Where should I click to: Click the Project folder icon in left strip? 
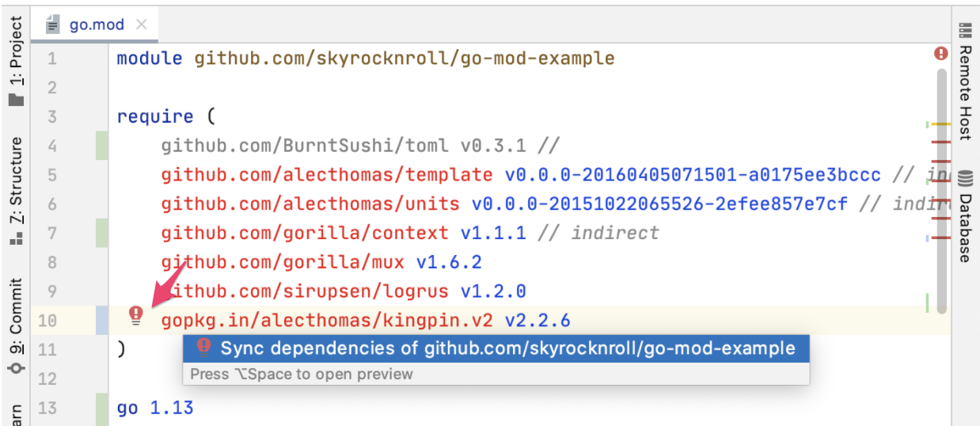(16, 99)
